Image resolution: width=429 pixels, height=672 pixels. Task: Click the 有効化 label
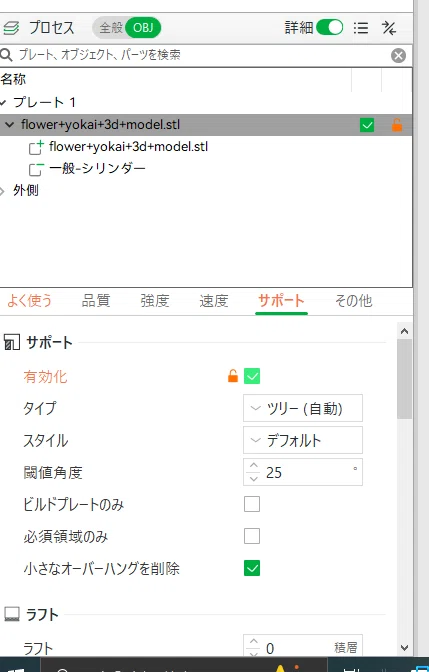coord(45,377)
